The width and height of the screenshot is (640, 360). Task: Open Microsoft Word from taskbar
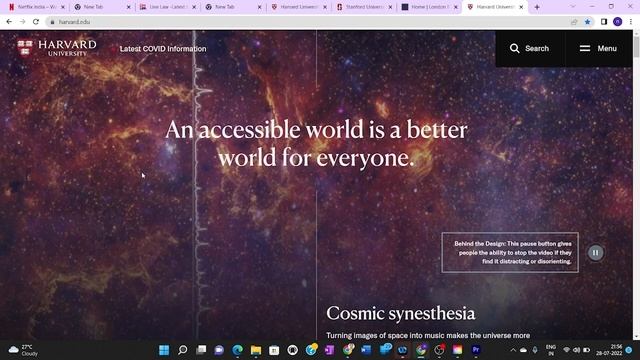[x=366, y=350]
